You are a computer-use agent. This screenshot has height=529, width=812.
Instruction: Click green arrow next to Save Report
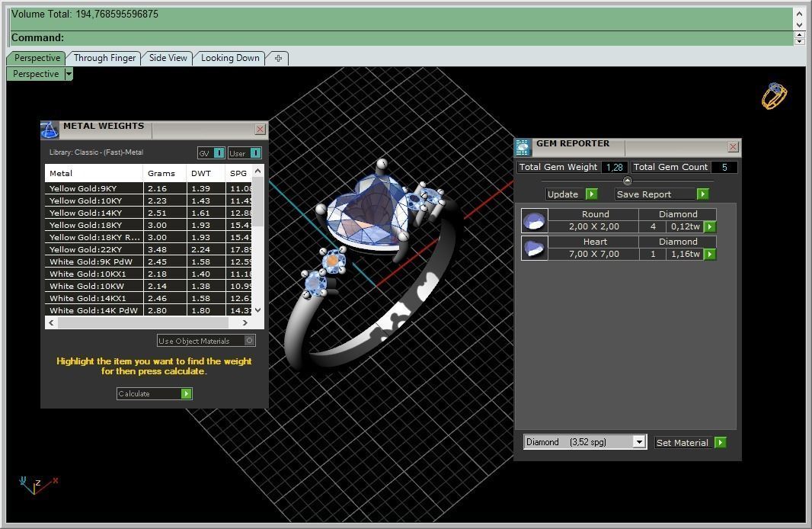pyautogui.click(x=703, y=194)
